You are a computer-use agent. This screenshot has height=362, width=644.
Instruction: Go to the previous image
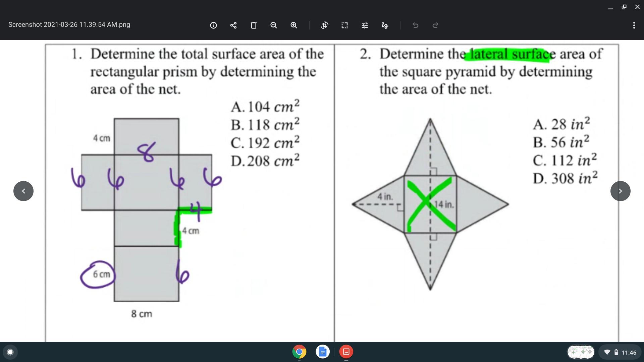tap(23, 191)
